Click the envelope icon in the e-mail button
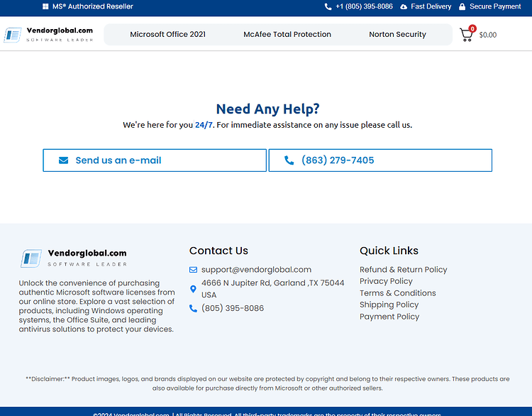This screenshot has height=416, width=532. point(63,160)
